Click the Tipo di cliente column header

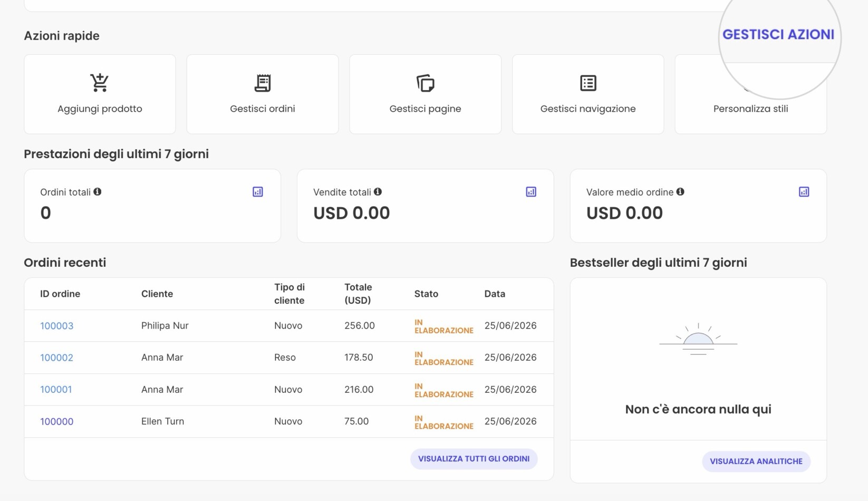click(290, 294)
